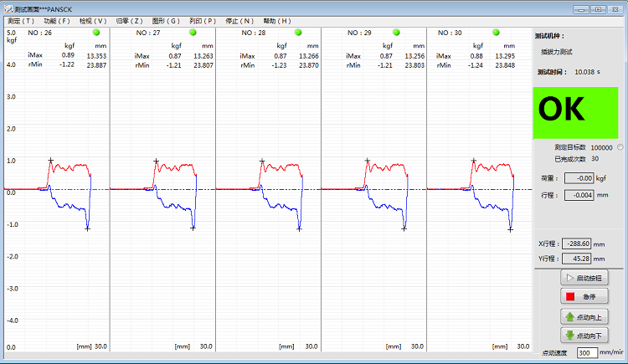
Task: Open the 归零(Z) menu
Action: [x=129, y=20]
